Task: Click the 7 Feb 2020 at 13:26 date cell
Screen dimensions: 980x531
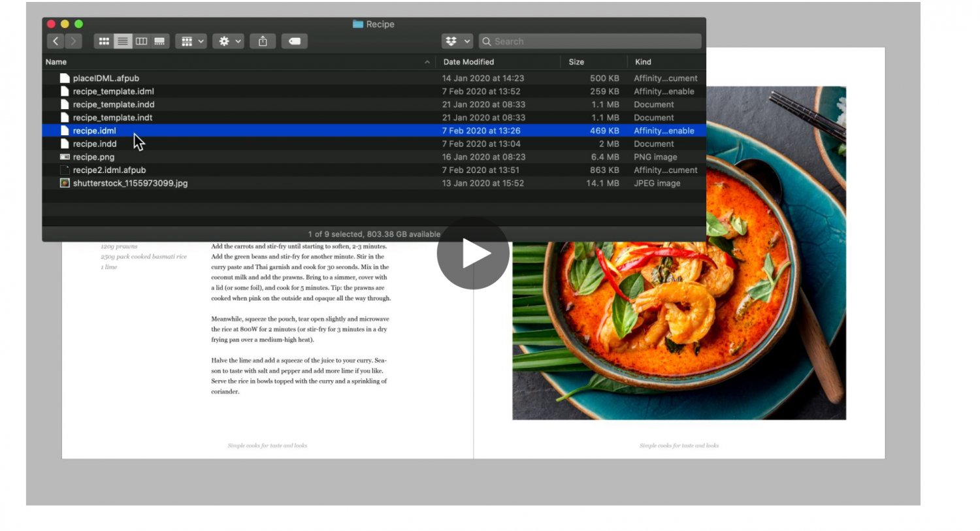Action: [482, 131]
